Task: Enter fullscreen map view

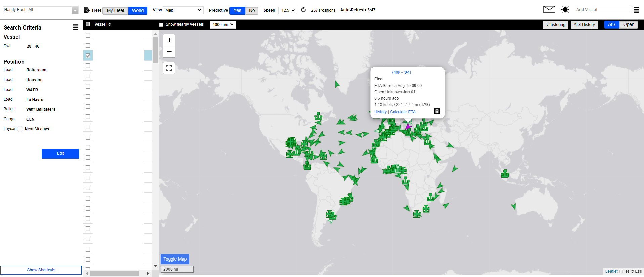Action: pos(169,68)
